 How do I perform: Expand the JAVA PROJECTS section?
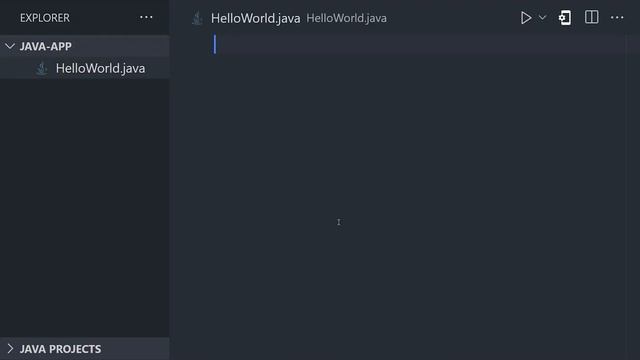[x=10, y=349]
